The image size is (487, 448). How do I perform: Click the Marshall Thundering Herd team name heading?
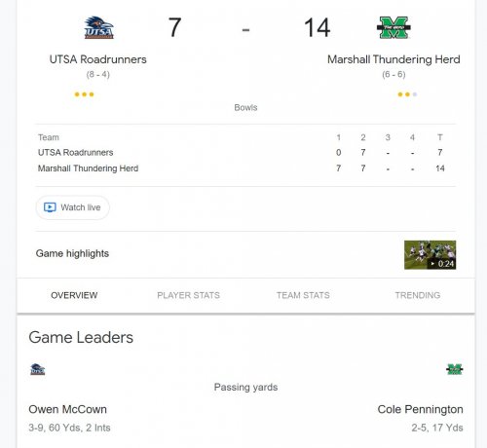(393, 59)
